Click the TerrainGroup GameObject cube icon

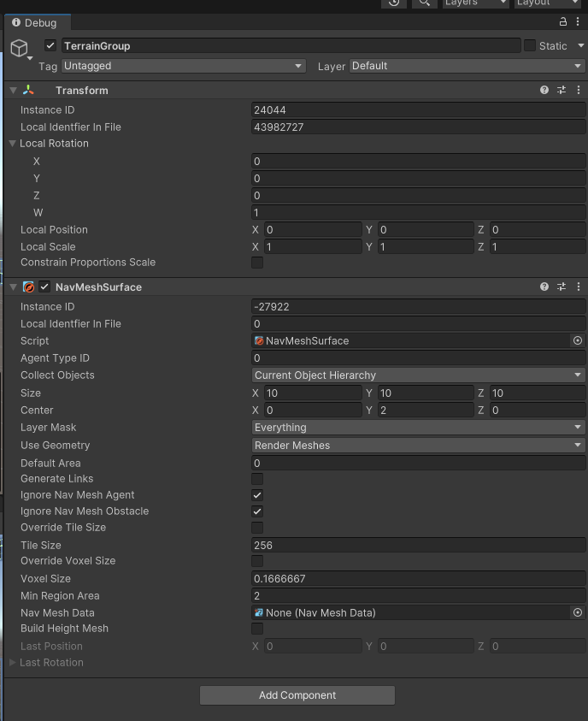point(19,48)
